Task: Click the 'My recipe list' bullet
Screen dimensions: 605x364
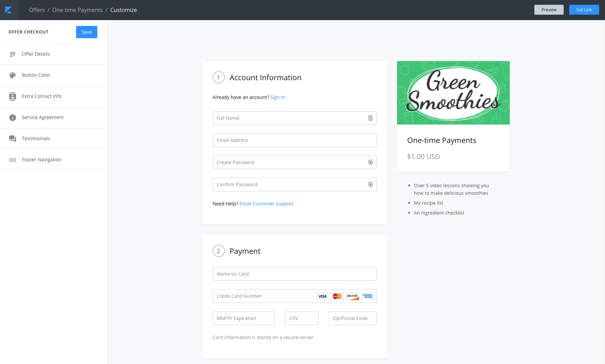Action: [428, 203]
